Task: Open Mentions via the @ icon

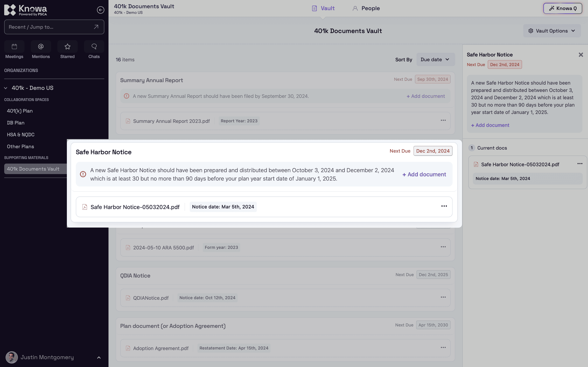Action: click(x=41, y=47)
